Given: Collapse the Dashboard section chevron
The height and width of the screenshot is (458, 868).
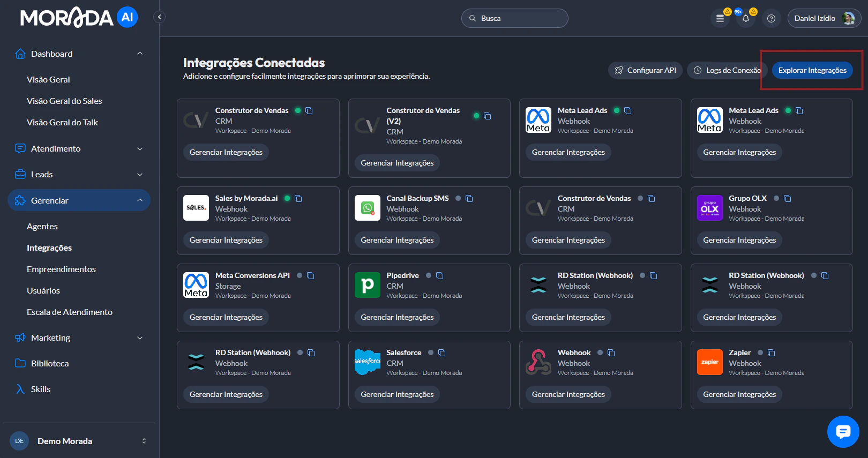Looking at the screenshot, I should (140, 54).
